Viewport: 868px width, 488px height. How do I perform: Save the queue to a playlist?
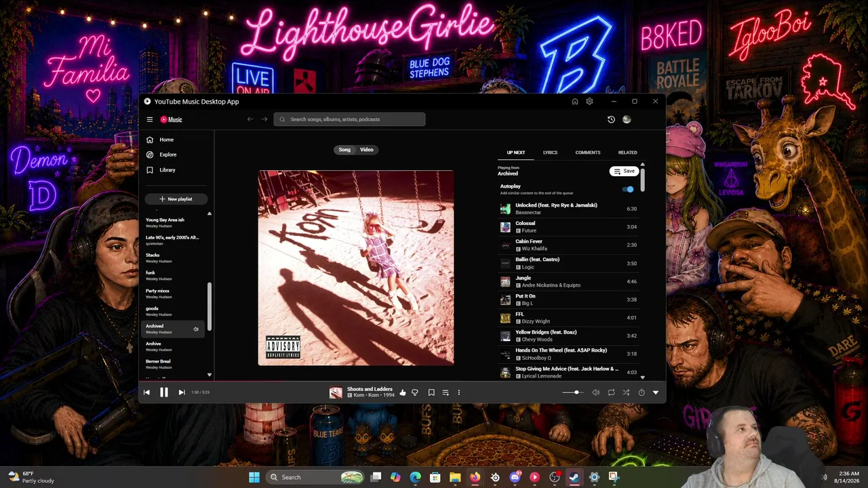click(x=625, y=171)
